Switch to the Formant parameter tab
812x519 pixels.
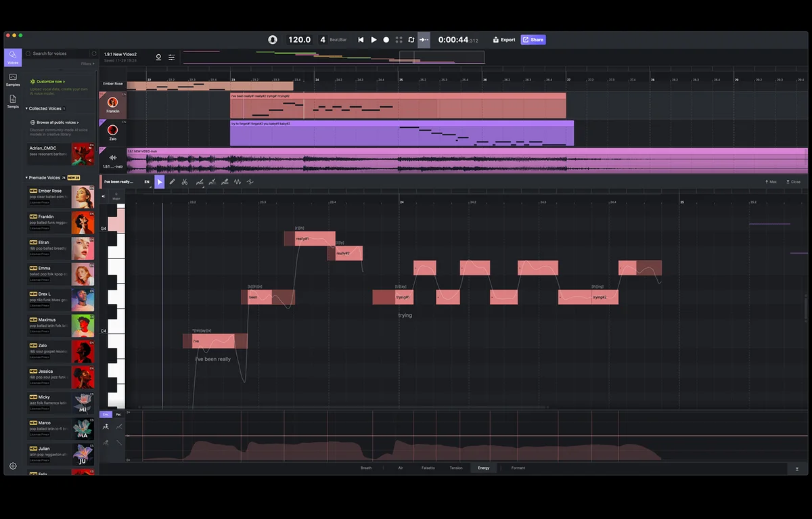[518, 468]
